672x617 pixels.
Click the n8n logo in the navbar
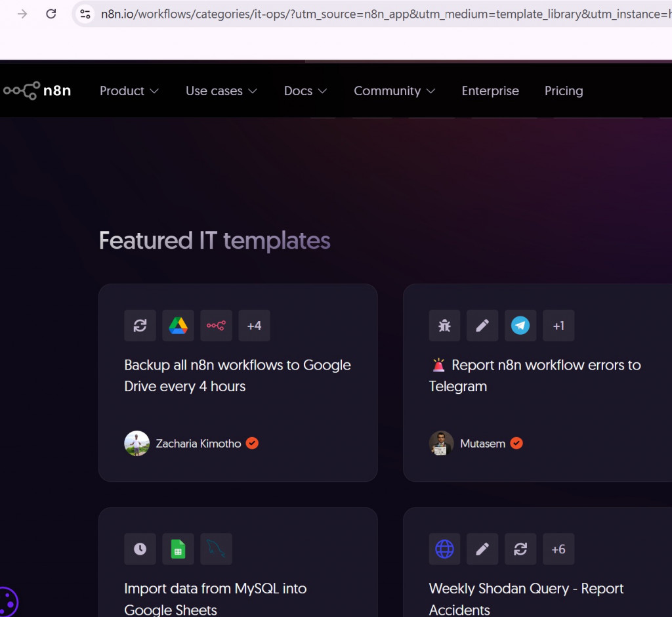[37, 91]
